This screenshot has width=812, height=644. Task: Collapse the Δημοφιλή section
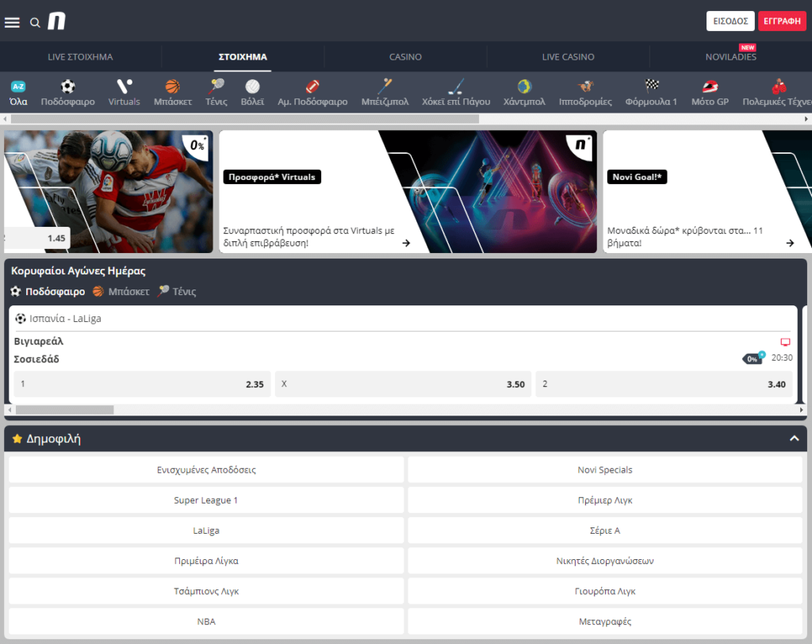[x=794, y=439]
